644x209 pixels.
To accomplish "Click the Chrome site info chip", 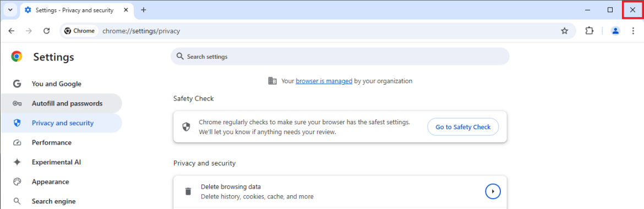I will coord(80,31).
